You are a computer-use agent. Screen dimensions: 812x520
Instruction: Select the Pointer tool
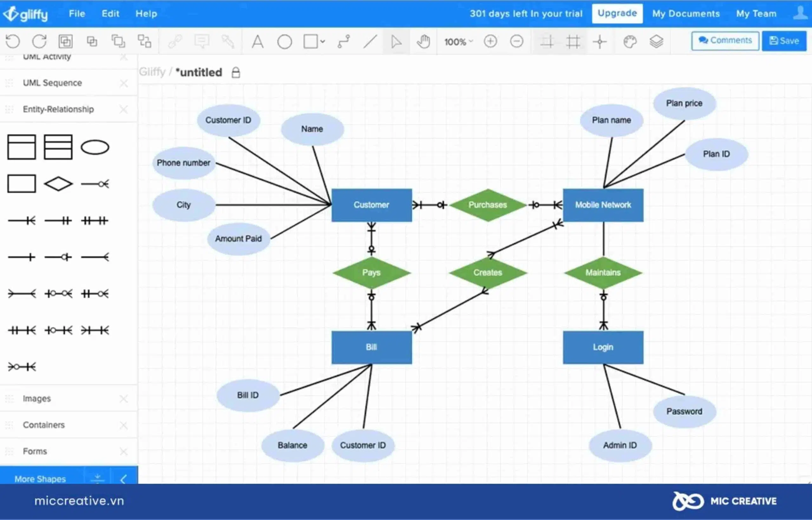[x=396, y=42]
